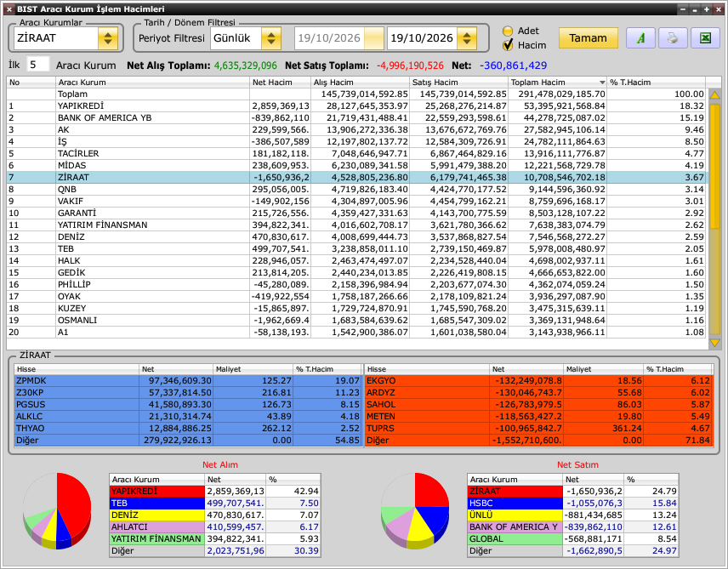728x569 pixels.
Task: Click the green A font settings icon
Action: point(640,38)
